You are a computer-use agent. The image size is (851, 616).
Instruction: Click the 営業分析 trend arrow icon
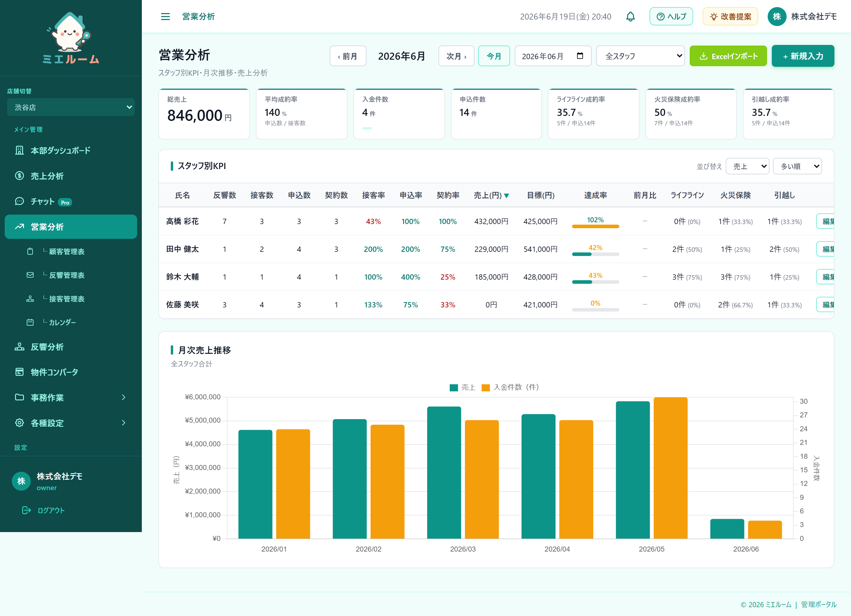click(x=20, y=227)
